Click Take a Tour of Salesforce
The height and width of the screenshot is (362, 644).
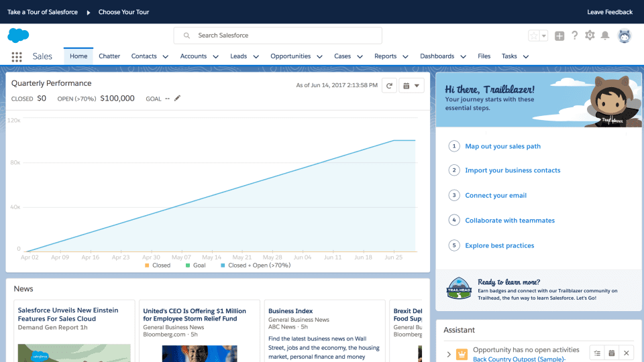[x=42, y=12]
